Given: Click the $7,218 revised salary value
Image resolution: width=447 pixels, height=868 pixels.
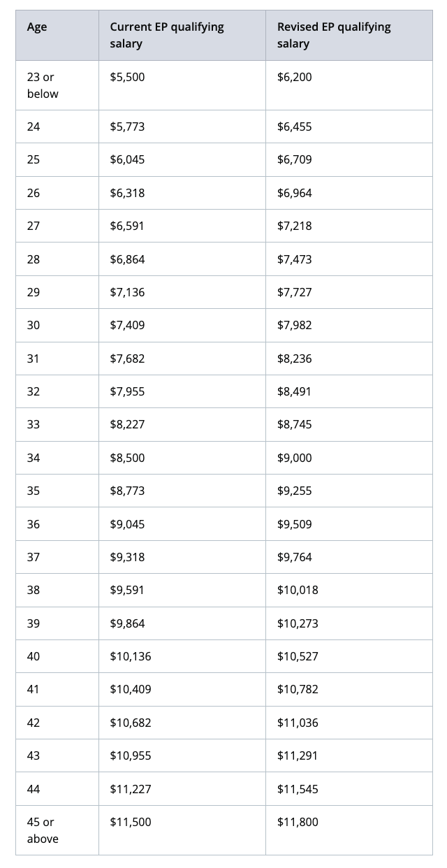Looking at the screenshot, I should click(x=294, y=226).
